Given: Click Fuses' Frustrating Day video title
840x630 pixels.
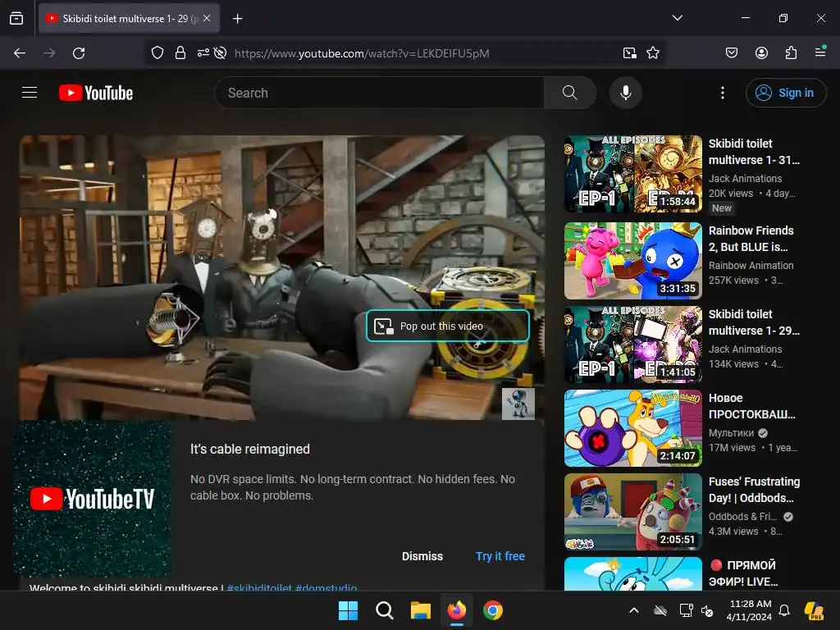Looking at the screenshot, I should 754,490.
